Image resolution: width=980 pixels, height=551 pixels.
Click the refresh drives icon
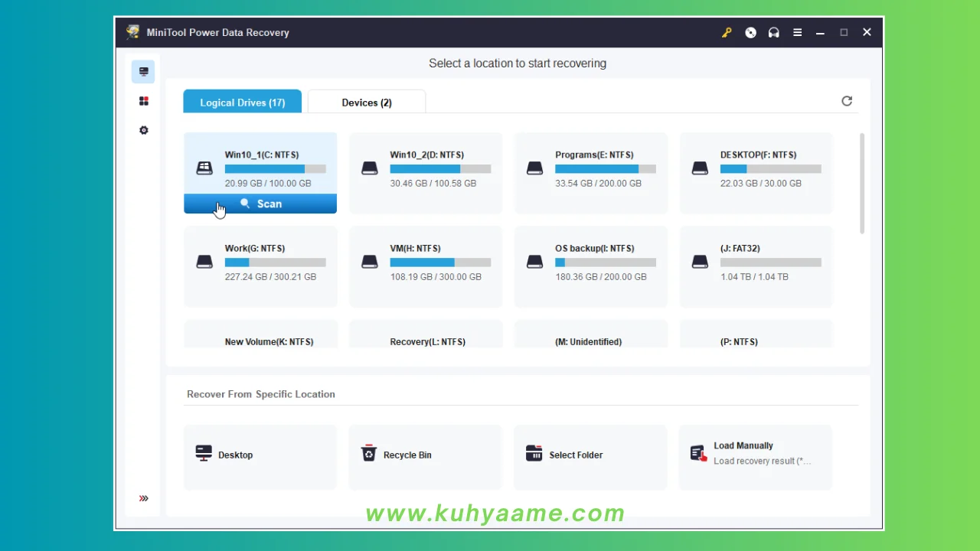coord(847,101)
